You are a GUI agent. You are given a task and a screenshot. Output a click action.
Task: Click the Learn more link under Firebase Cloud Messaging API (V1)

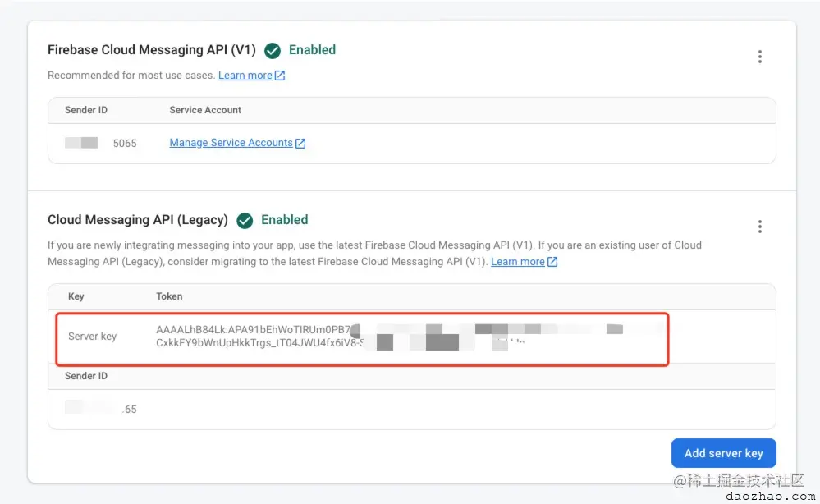(245, 76)
